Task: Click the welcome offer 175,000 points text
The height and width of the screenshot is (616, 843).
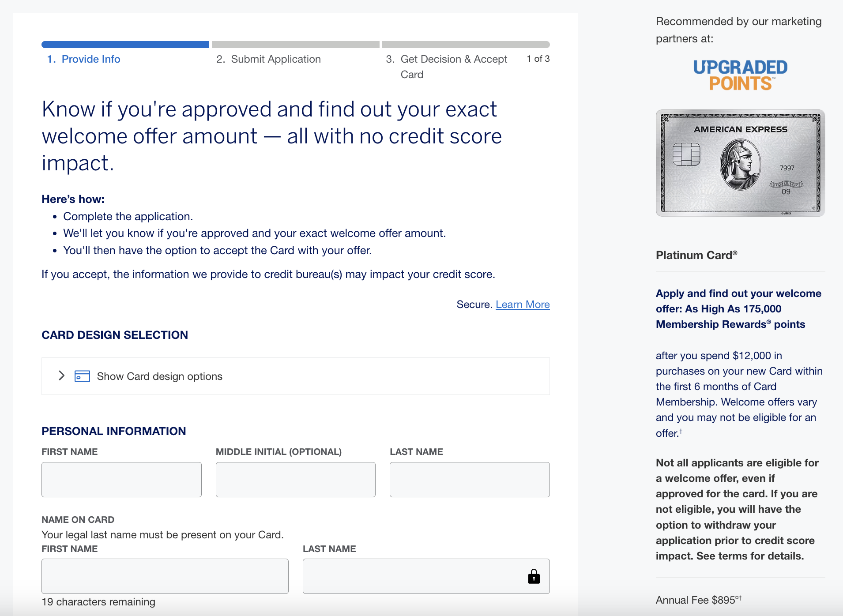Action: 738,309
